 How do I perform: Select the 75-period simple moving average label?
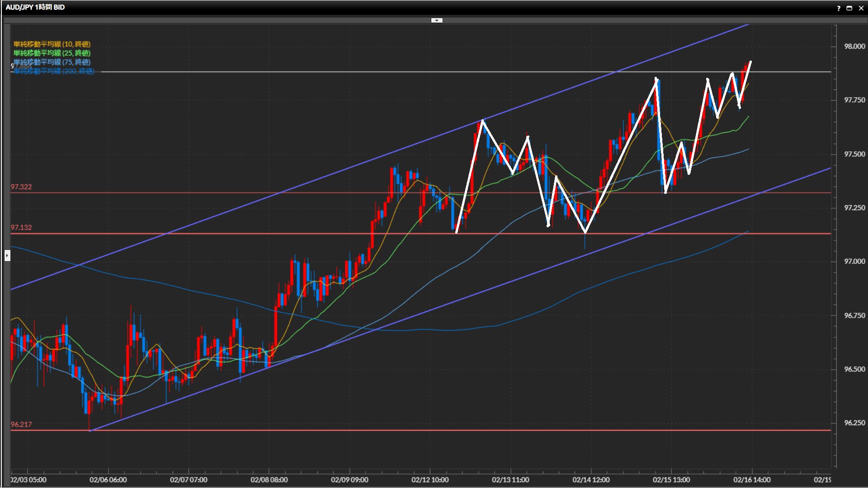[52, 62]
